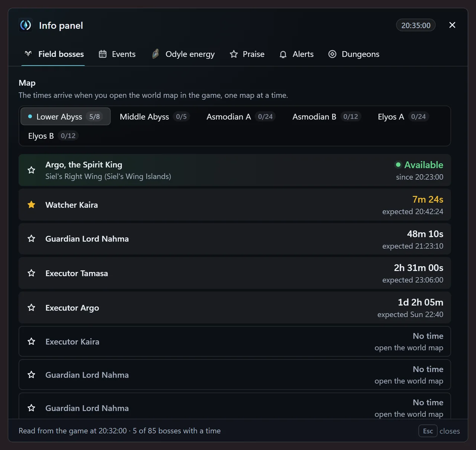Switch to the Field bosses tab
The width and height of the screenshot is (476, 450).
coord(53,54)
